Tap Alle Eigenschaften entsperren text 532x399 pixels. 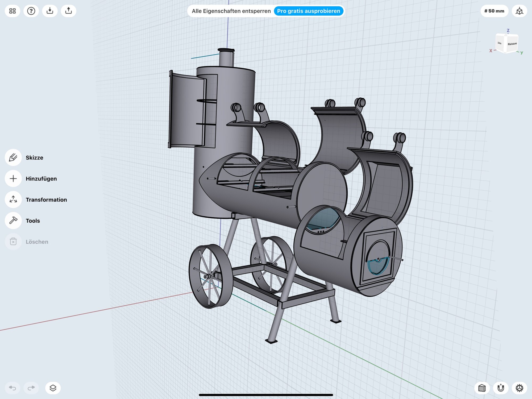click(231, 11)
